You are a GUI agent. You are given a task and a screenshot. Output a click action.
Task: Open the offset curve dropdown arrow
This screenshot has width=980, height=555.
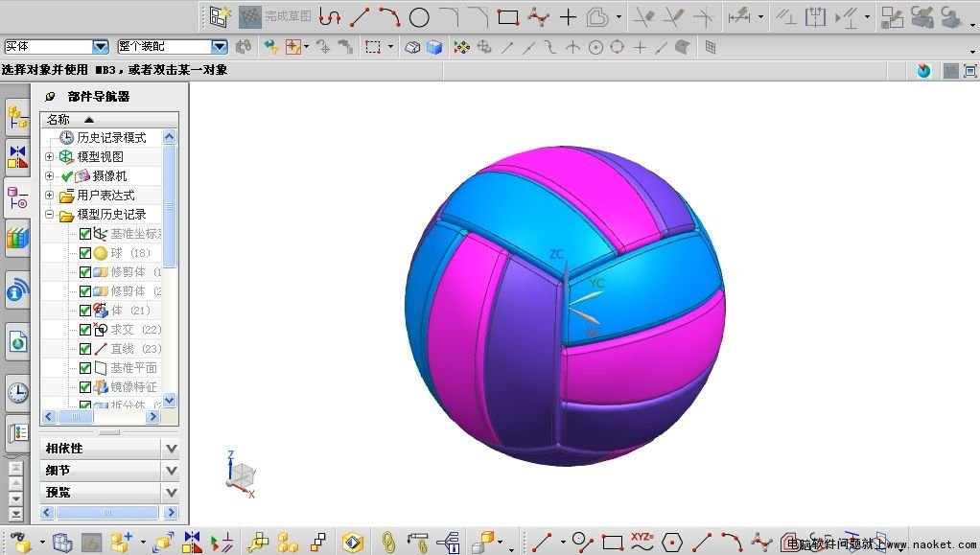tap(618, 17)
